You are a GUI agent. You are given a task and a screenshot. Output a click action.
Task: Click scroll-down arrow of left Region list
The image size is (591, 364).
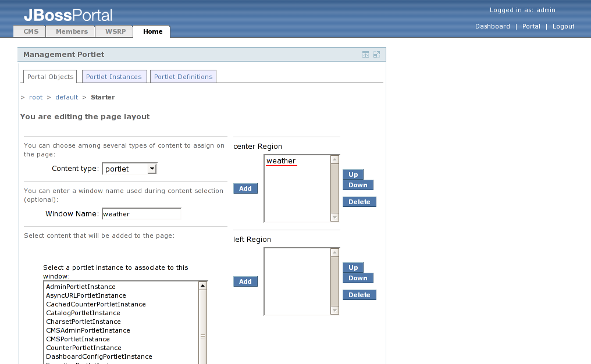click(x=334, y=310)
